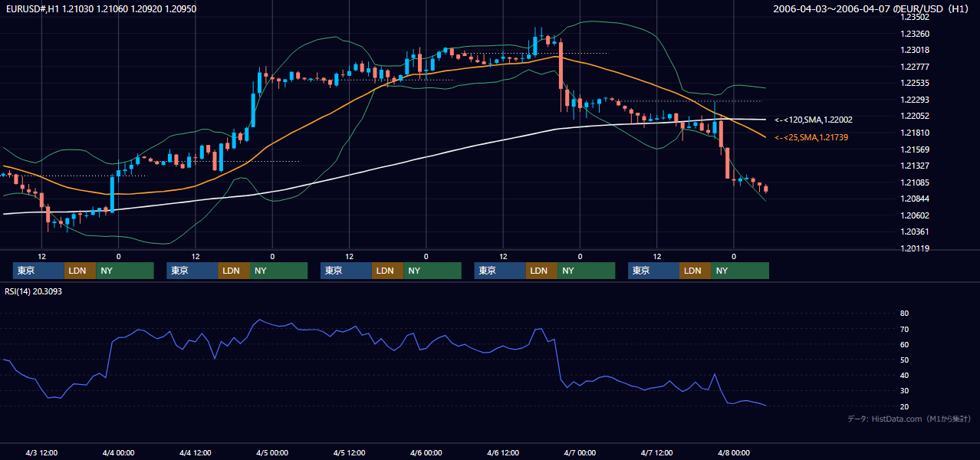Click price axis label 1.20119

[915, 248]
